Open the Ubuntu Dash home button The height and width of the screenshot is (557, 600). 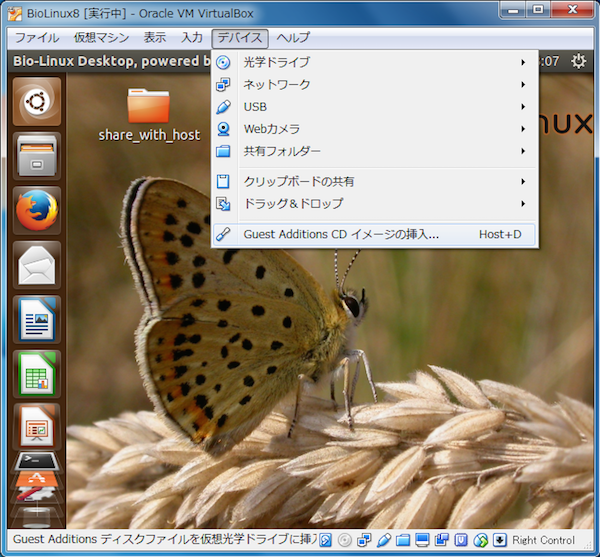36,101
